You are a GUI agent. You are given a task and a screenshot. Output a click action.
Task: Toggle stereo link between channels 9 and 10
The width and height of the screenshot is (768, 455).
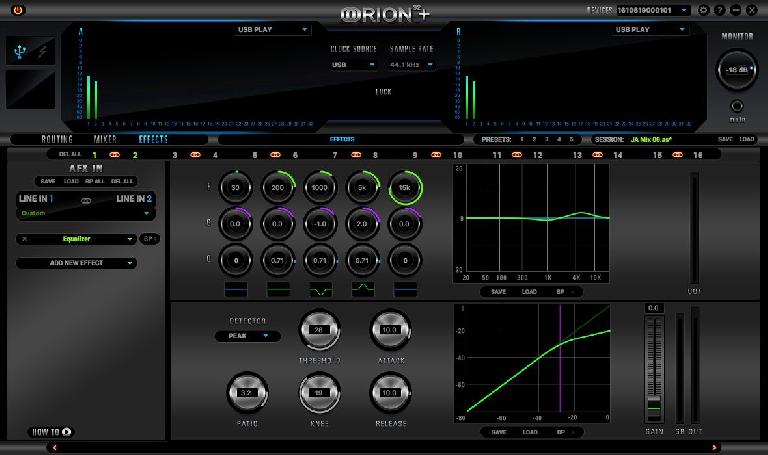pyautogui.click(x=436, y=155)
